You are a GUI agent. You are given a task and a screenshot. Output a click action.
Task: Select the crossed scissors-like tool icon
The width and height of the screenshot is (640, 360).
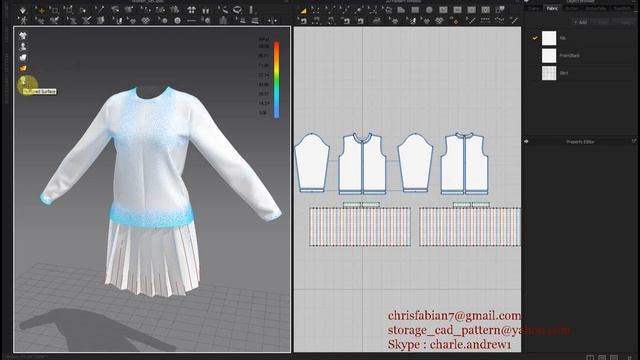point(87,20)
